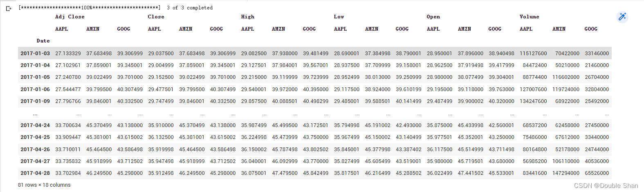The width and height of the screenshot is (644, 192).
Task: Select the 2017-01-09 date row label
Action: click(x=35, y=101)
